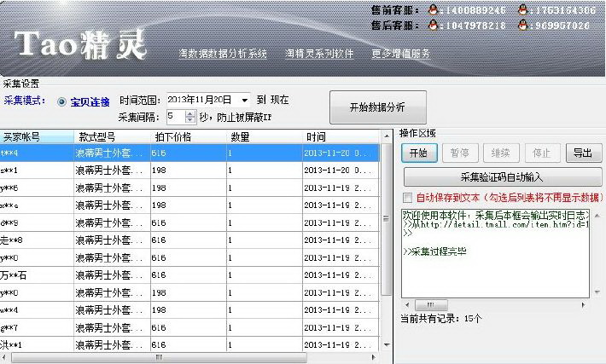
Task: Click the table's vertical scrollbar thumb
Action: 387,219
